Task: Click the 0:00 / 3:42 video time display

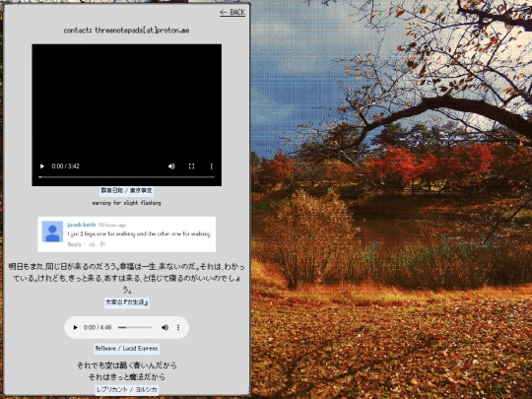Action: tap(65, 166)
